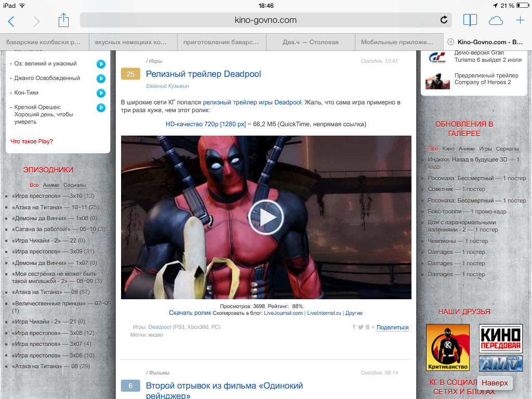Open the Критиканство friend banner

[x=447, y=347]
